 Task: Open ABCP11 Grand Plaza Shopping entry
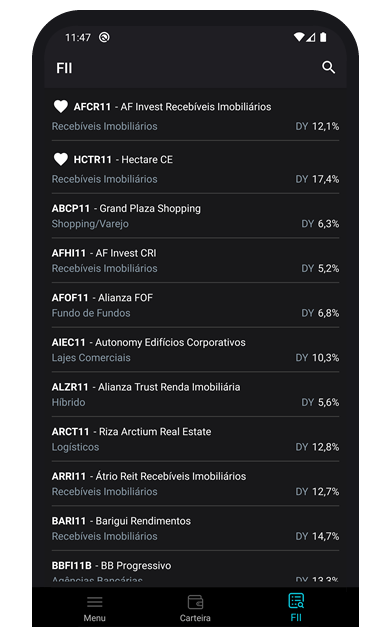coord(196,216)
